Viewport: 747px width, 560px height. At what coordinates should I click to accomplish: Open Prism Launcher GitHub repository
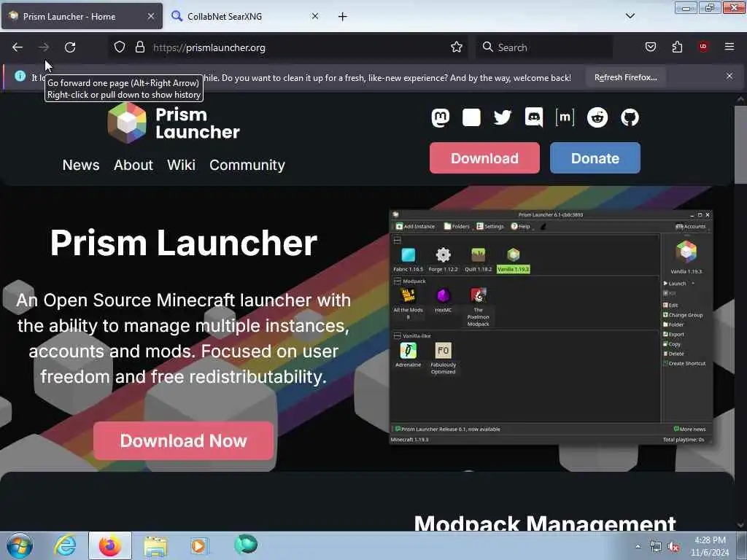coord(630,117)
